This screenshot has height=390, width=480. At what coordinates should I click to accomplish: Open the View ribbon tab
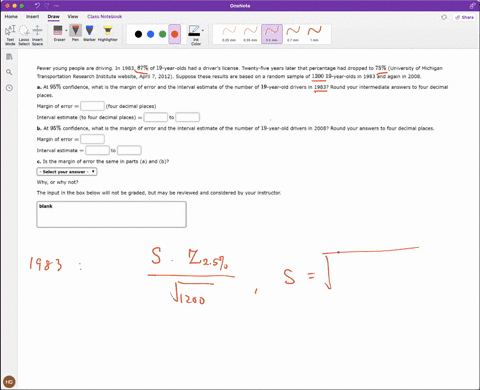[73, 16]
